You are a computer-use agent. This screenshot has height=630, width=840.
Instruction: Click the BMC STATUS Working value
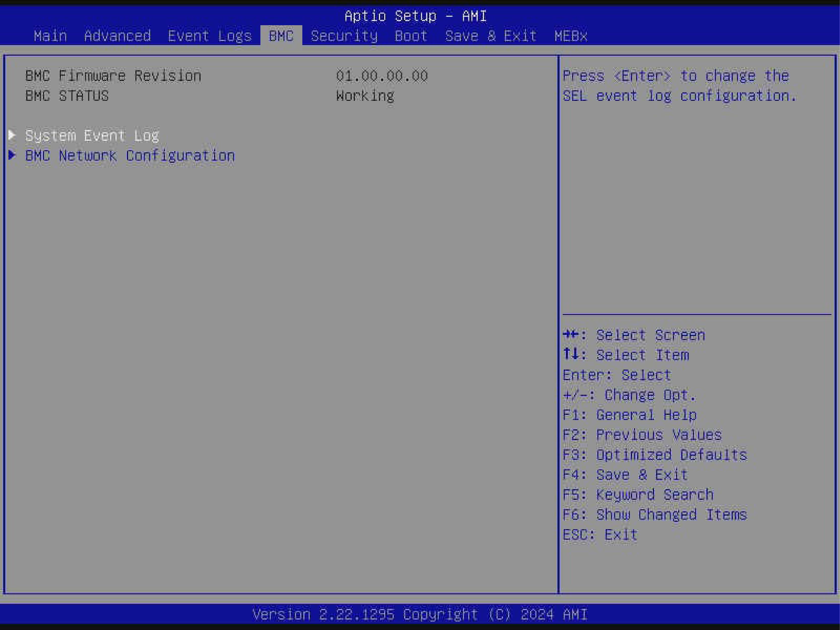pyautogui.click(x=365, y=96)
